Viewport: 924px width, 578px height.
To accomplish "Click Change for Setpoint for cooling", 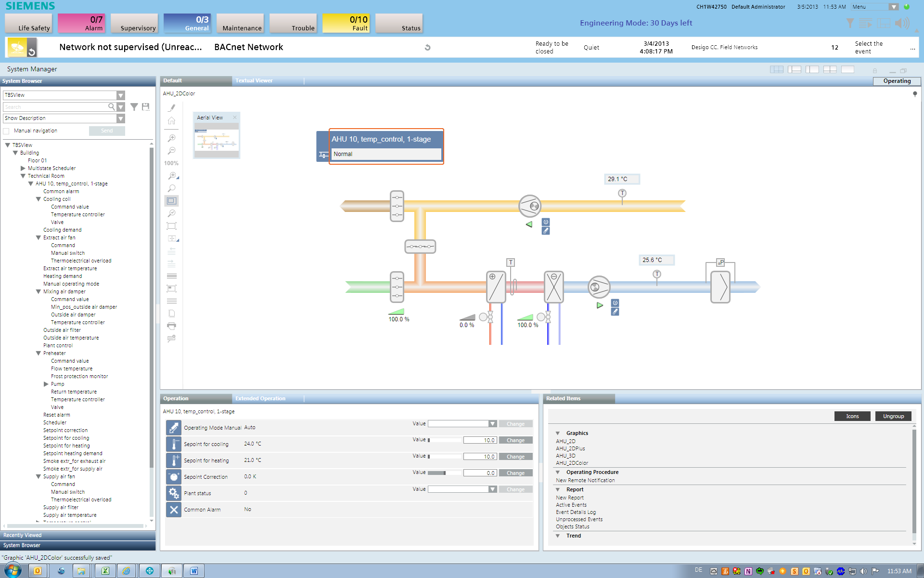I will coord(515,440).
